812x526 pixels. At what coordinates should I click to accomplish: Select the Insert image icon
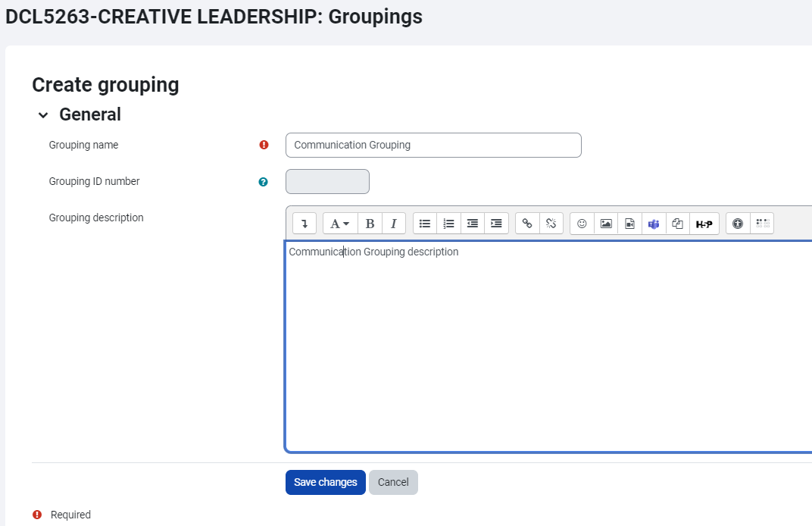(606, 223)
